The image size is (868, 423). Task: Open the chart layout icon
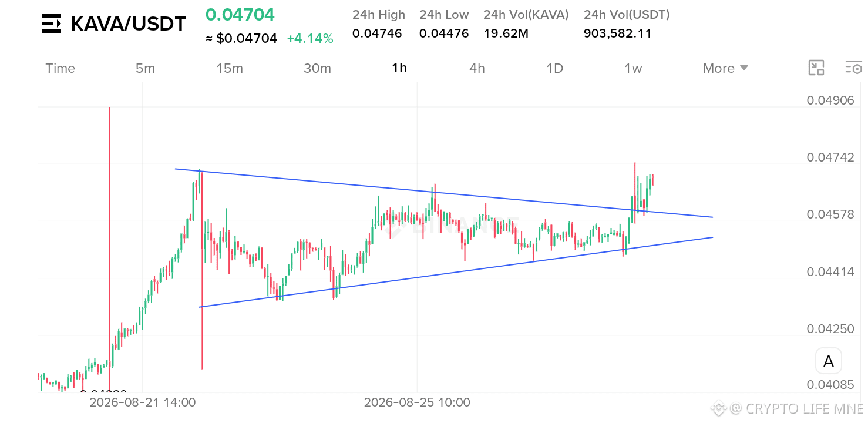(x=816, y=68)
